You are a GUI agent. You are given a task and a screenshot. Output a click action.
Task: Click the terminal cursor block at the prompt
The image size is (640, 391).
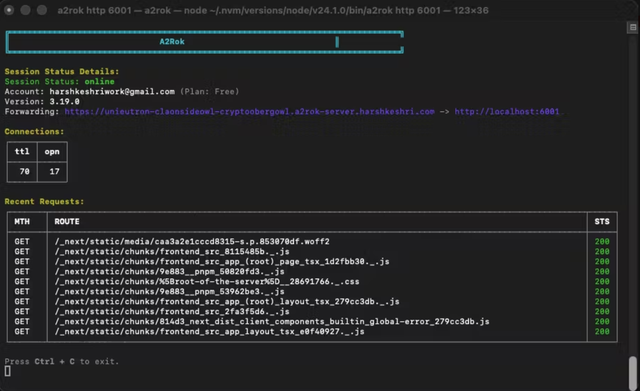(7, 371)
